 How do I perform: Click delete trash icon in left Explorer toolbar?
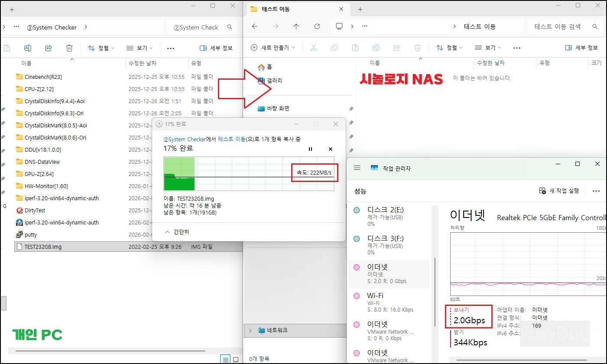coord(69,48)
